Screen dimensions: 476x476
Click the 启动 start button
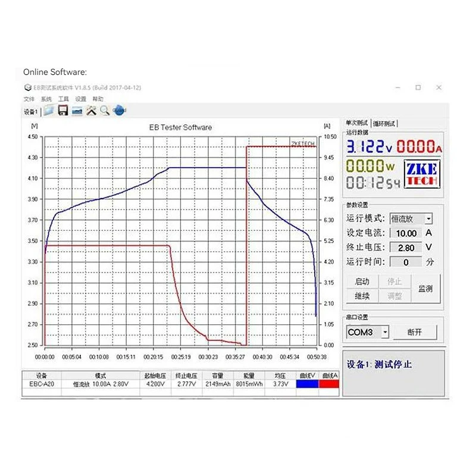(362, 281)
